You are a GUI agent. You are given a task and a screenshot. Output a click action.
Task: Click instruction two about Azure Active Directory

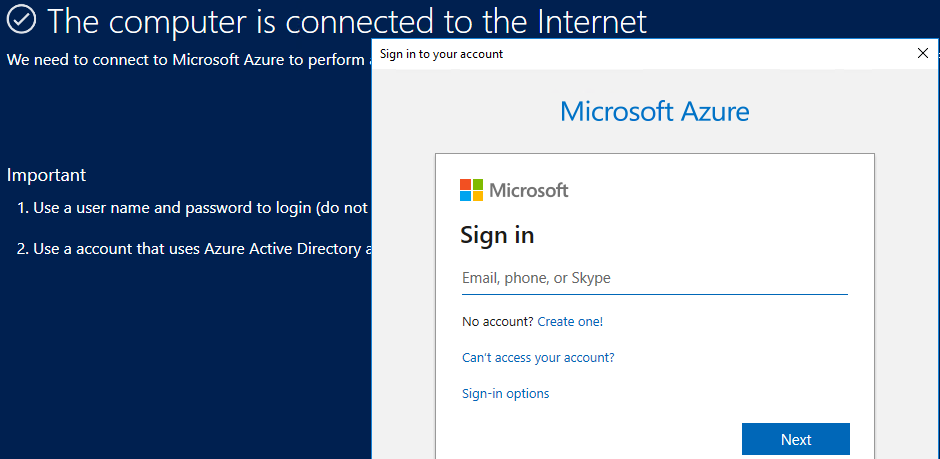194,249
